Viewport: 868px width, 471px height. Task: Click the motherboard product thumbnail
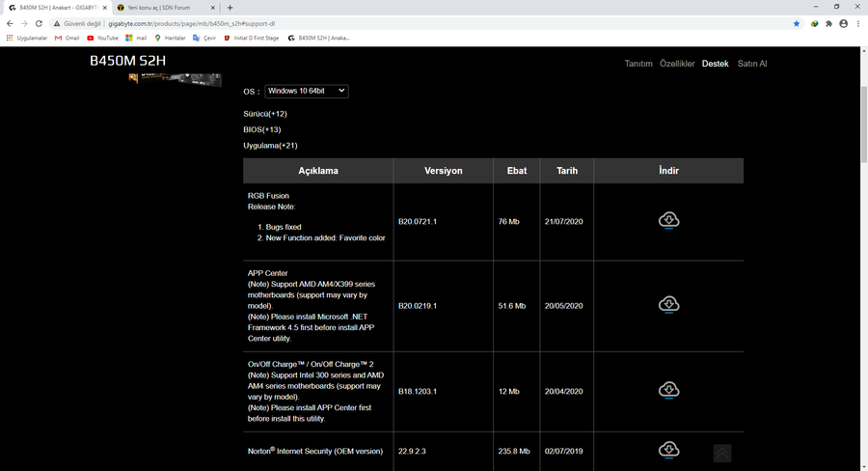(175, 79)
